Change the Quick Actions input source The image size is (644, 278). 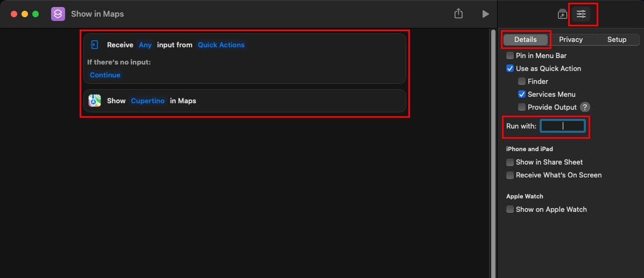(221, 45)
